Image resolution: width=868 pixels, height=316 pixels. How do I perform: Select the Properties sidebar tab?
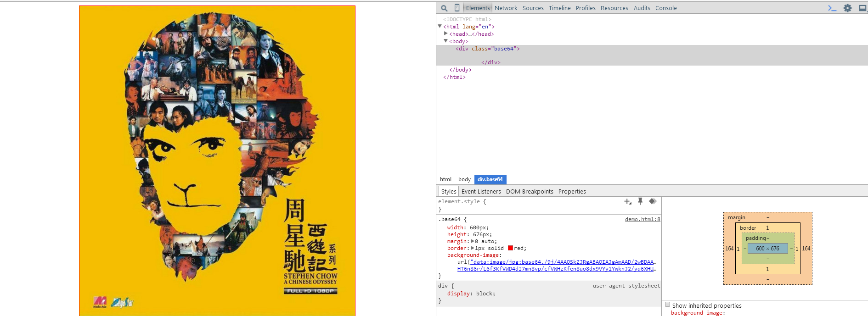pos(572,191)
